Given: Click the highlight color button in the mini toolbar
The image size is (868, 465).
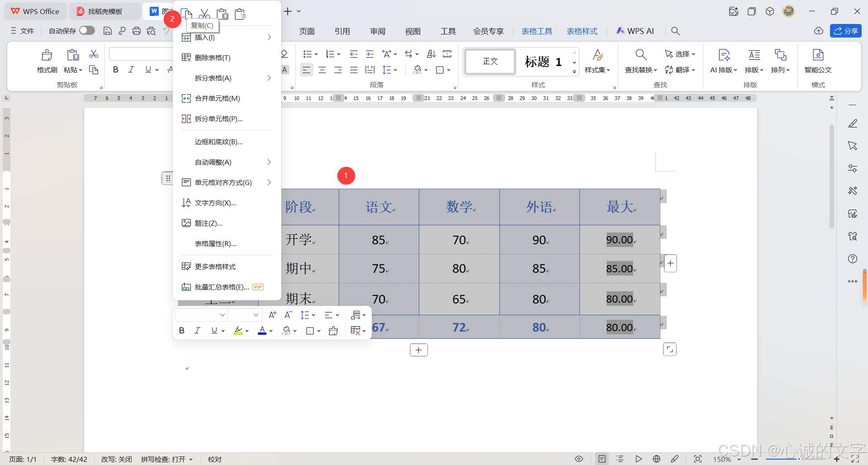Looking at the screenshot, I should coord(238,331).
